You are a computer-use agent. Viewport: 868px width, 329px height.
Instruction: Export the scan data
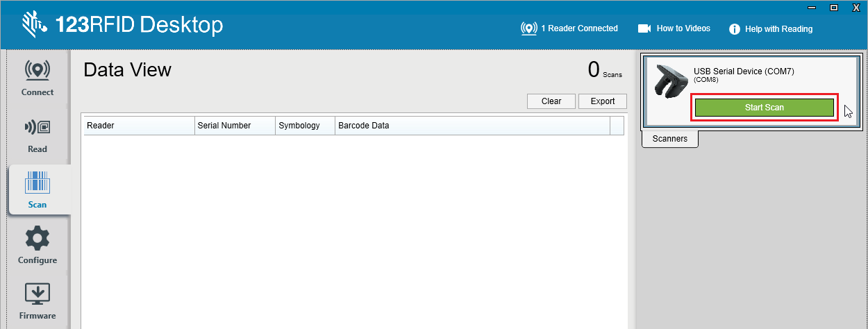click(x=603, y=101)
